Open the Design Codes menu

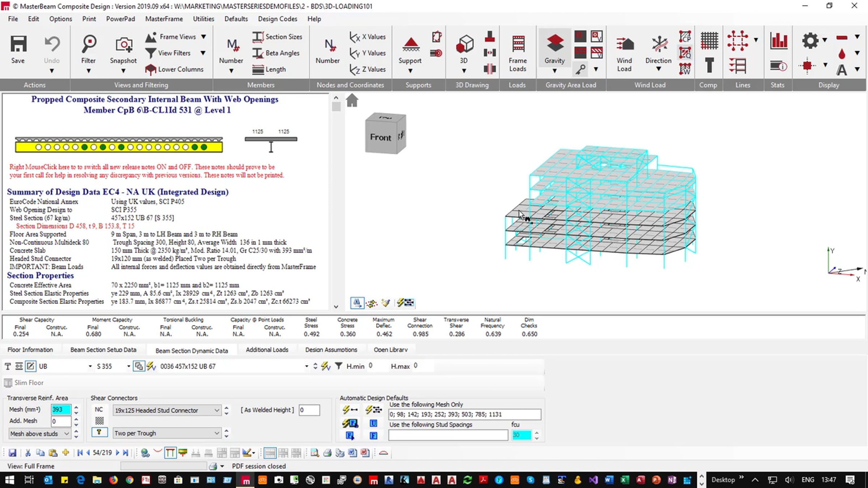[x=277, y=19]
